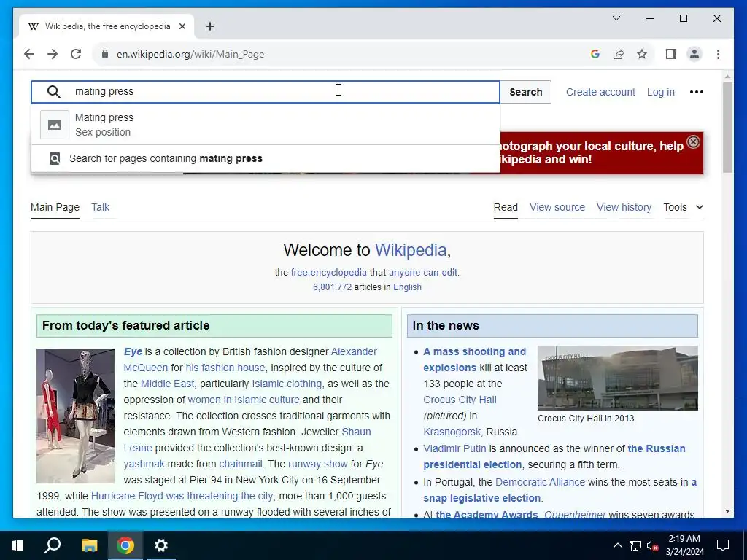Open the featured article mannequin thumbnail
The image size is (747, 560).
pyautogui.click(x=75, y=416)
